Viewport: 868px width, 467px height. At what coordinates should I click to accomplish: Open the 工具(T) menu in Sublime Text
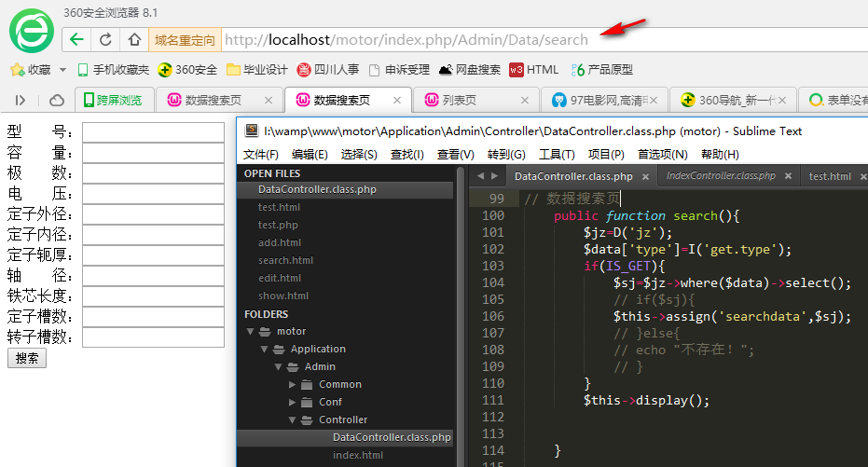click(557, 155)
